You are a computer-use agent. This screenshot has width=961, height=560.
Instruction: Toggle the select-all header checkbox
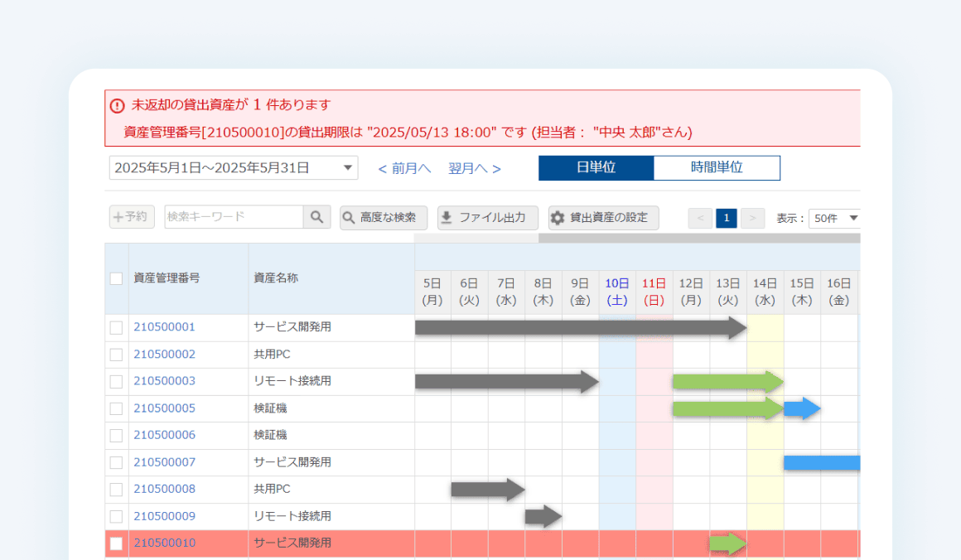click(116, 278)
